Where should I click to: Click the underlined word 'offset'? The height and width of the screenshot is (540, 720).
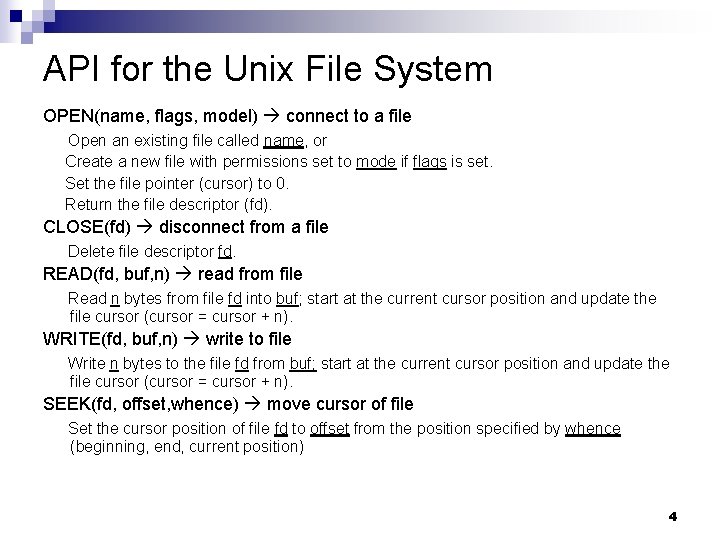point(330,429)
